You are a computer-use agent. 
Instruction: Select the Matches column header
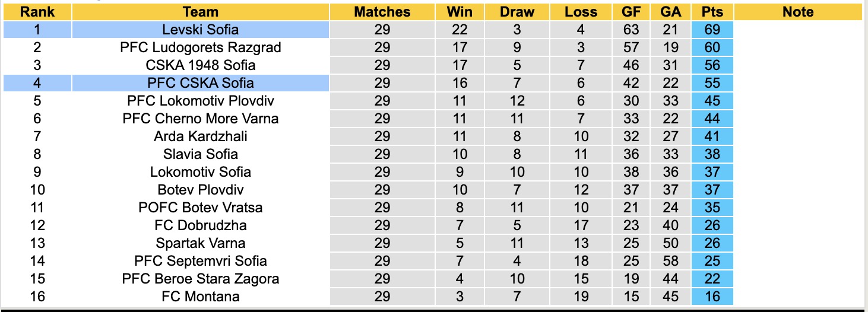[382, 12]
